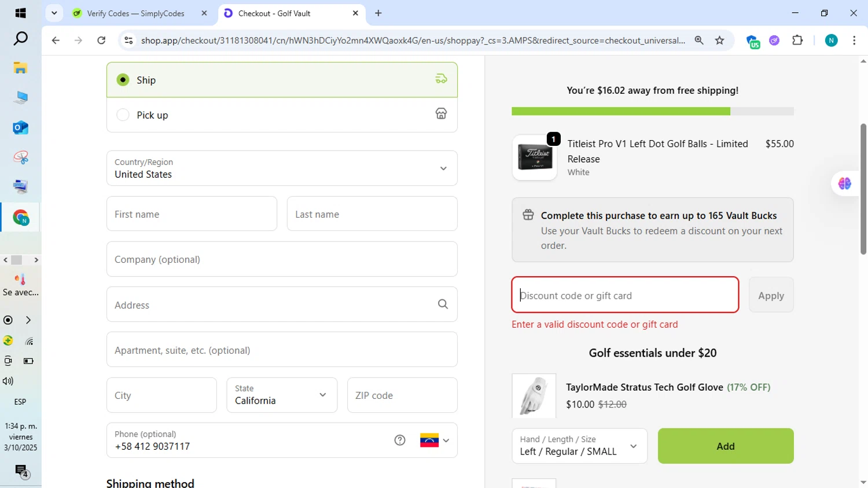Screen dimensions: 868x488
Task: Click the battery status tray icon
Action: tap(28, 361)
